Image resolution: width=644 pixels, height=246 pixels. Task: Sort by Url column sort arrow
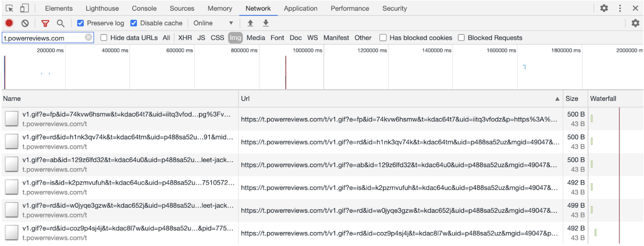point(557,99)
